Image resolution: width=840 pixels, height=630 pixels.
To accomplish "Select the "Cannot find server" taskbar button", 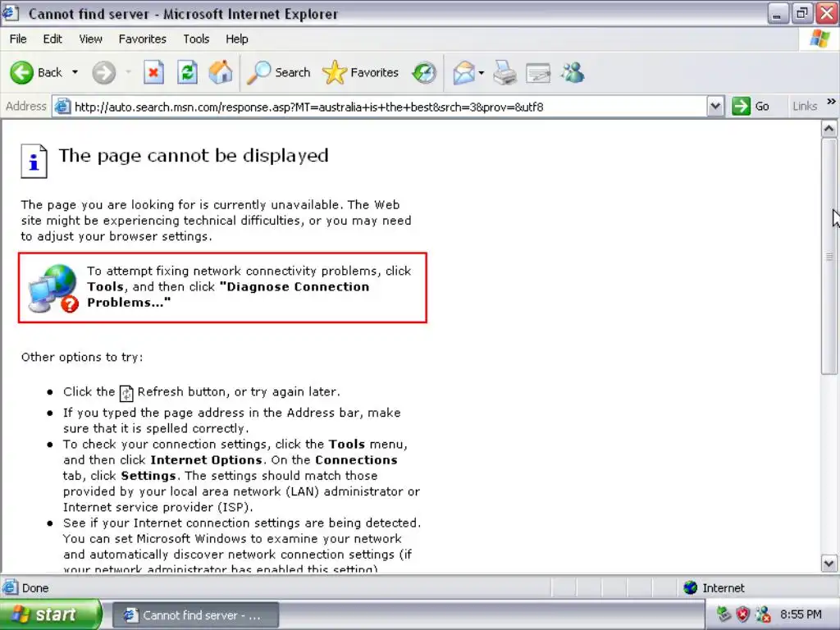I will point(195,615).
